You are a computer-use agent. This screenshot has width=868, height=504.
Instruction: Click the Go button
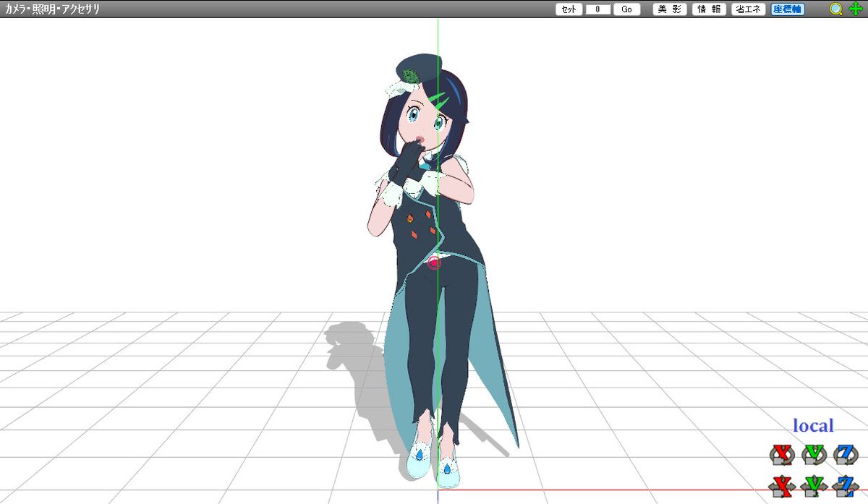tap(626, 9)
